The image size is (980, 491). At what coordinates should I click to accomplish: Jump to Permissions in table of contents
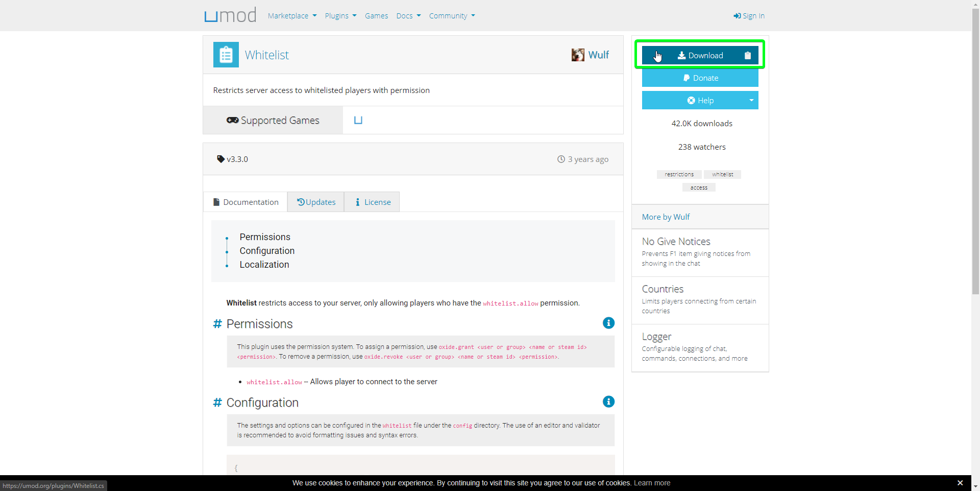265,237
